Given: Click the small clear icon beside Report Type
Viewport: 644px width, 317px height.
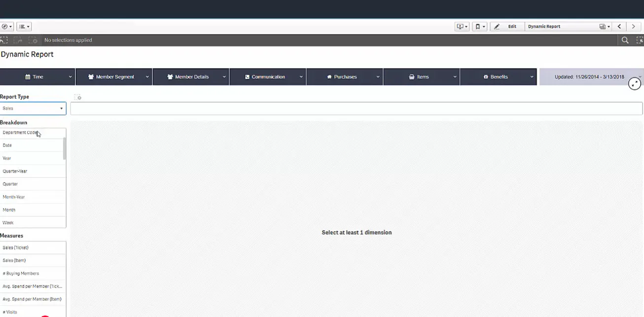Looking at the screenshot, I should click(78, 97).
